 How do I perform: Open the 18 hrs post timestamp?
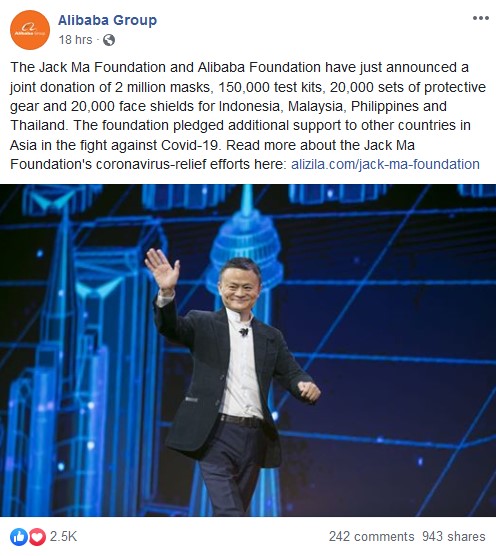75,40
